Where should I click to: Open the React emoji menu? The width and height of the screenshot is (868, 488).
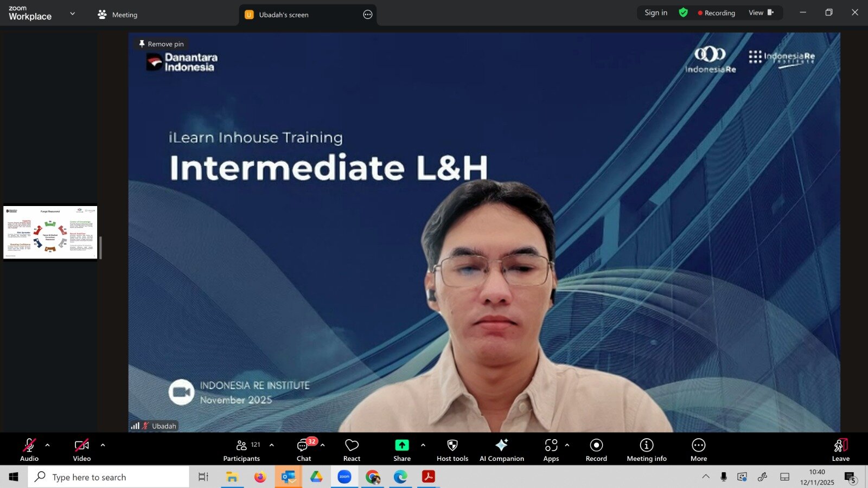pyautogui.click(x=352, y=450)
